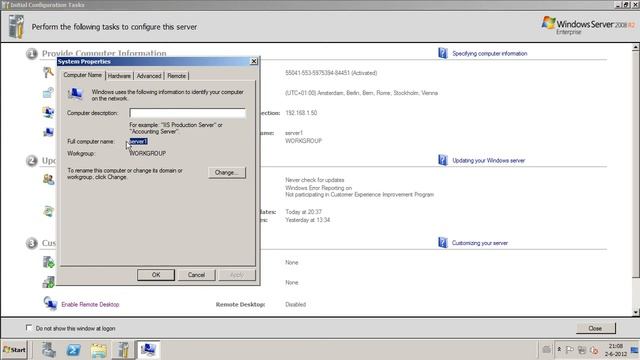Click the WORKGROUP value in System Properties
640x360 pixels.
[147, 153]
